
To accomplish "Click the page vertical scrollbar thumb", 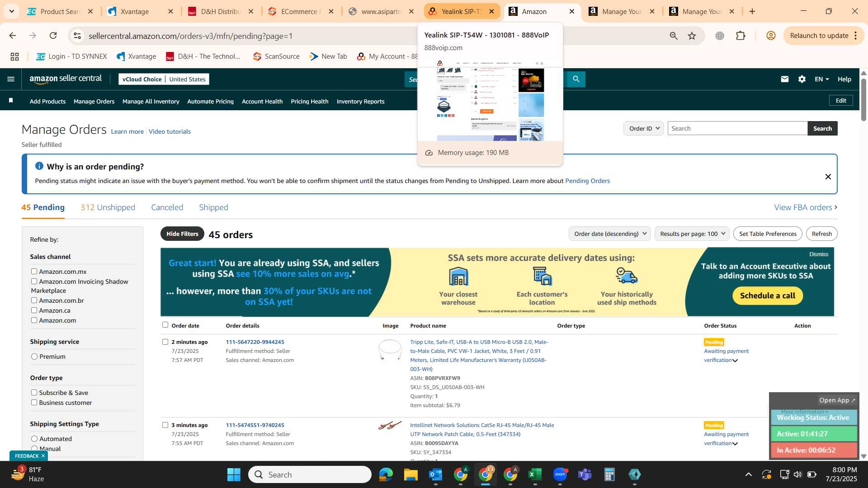I will coord(863,99).
